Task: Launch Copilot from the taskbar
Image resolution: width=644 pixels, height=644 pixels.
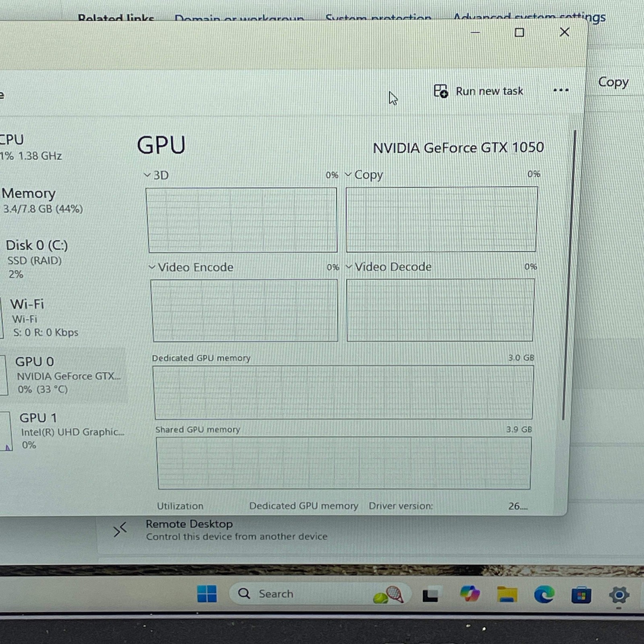Action: pyautogui.click(x=469, y=594)
